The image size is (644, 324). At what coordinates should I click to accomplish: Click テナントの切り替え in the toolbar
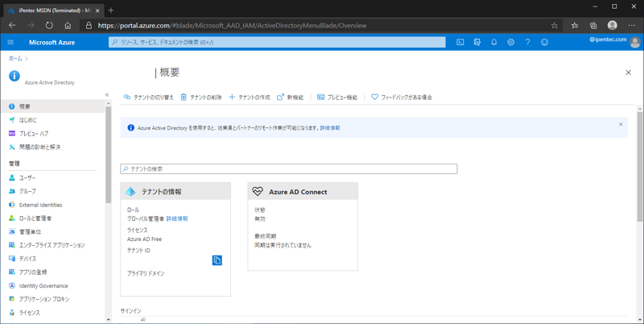(x=149, y=98)
